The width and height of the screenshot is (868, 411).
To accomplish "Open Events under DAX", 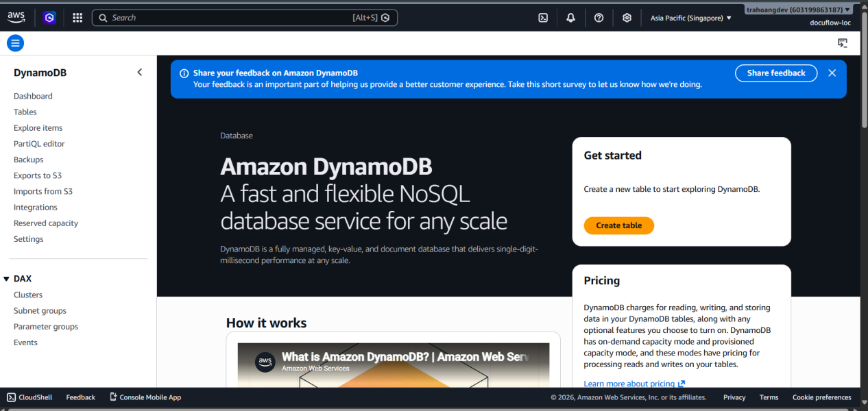I will pos(25,342).
